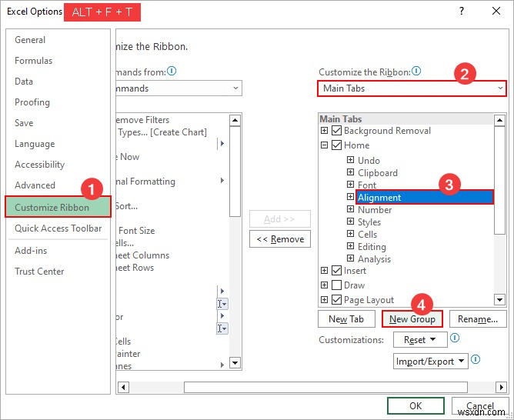
Task: Expand the Cells group
Action: [x=350, y=234]
